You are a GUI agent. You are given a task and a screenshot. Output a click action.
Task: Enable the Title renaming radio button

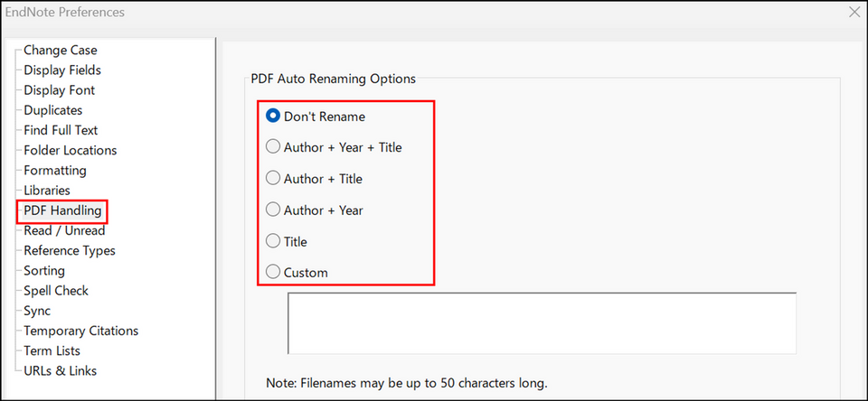273,242
